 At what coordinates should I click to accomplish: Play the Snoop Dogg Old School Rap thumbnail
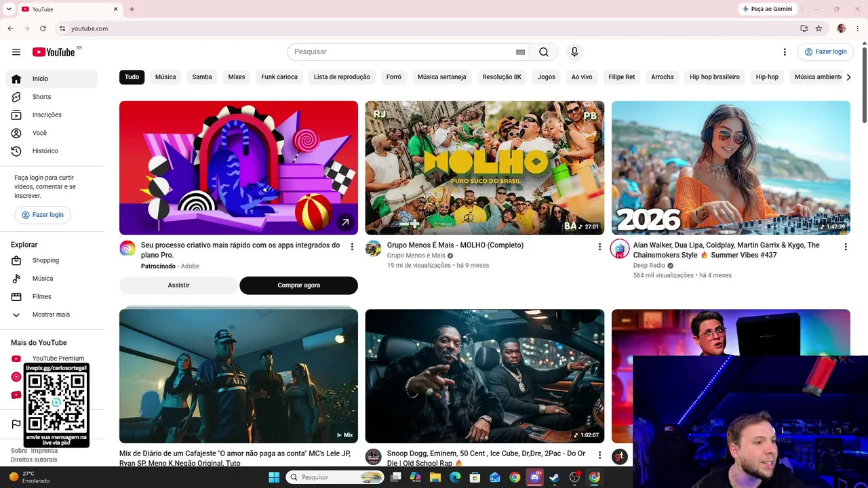tap(485, 376)
